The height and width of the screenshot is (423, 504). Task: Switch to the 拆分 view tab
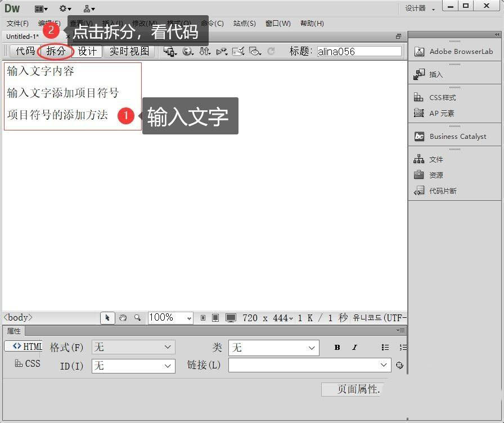tap(56, 51)
